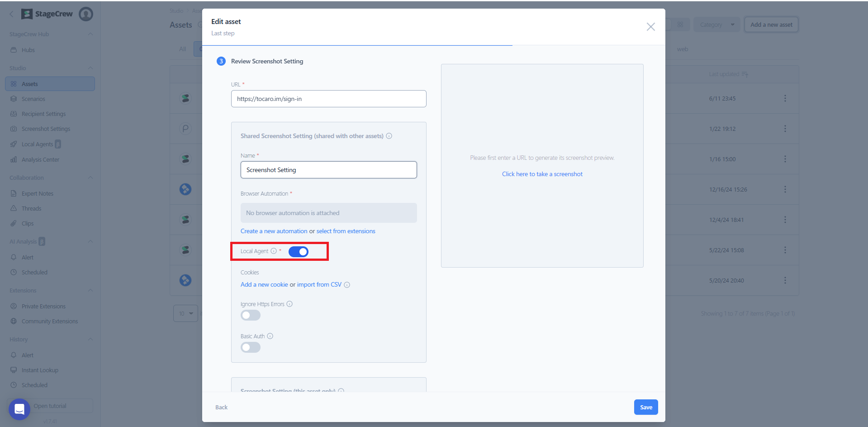Disable the Local Agent toggle
This screenshot has height=427, width=868.
[299, 252]
